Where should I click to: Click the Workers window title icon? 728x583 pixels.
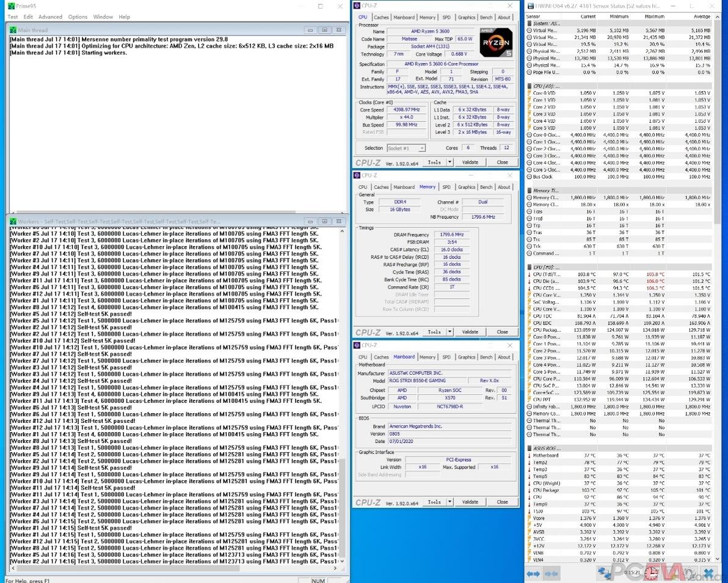coord(13,222)
